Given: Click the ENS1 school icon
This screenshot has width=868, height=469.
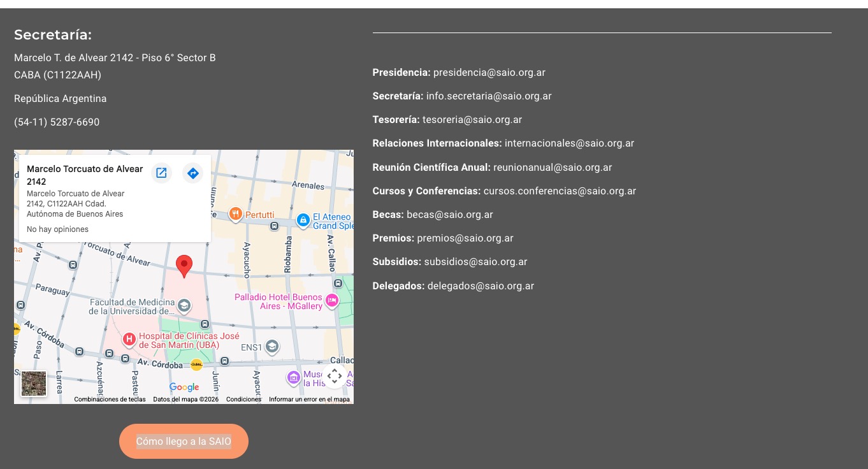Looking at the screenshot, I should point(271,347).
